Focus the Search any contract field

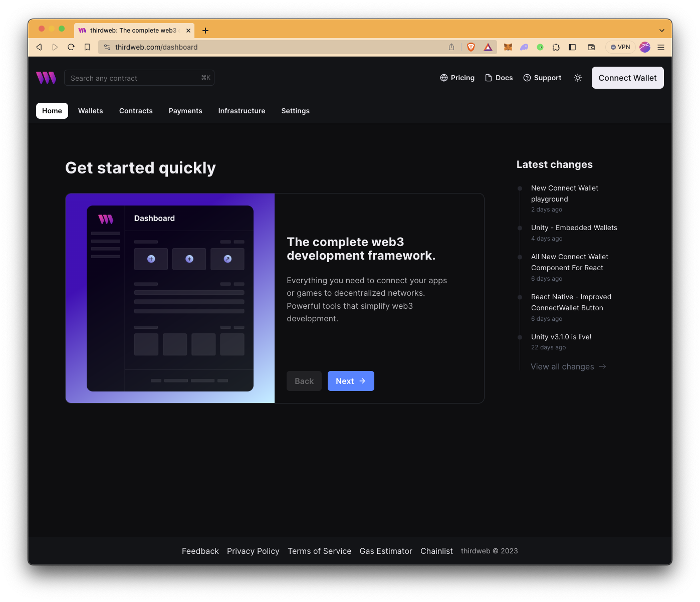[139, 78]
